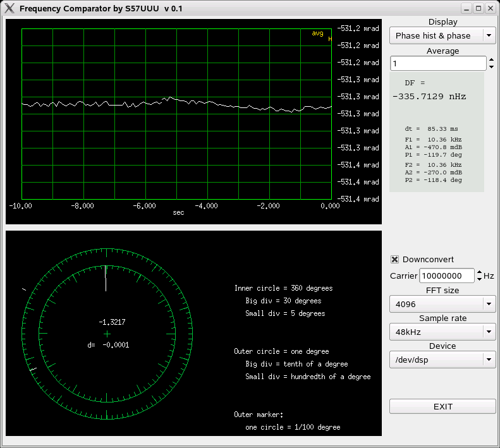Click the F1 = 10.36 kHz reading
The width and height of the screenshot is (500, 448).
click(x=434, y=140)
